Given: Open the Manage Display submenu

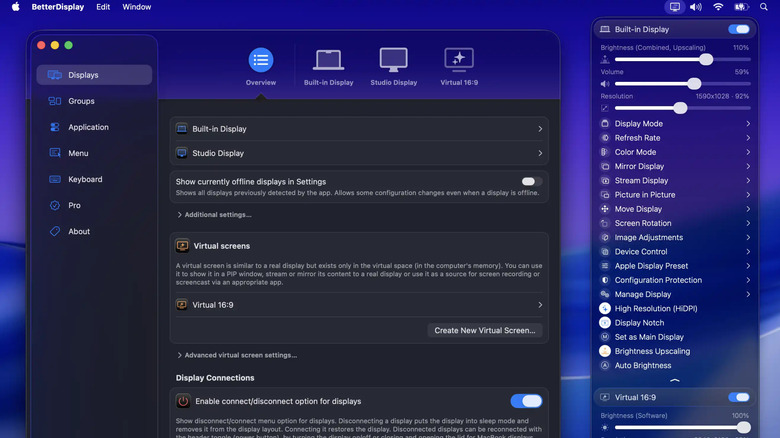Looking at the screenshot, I should 675,294.
